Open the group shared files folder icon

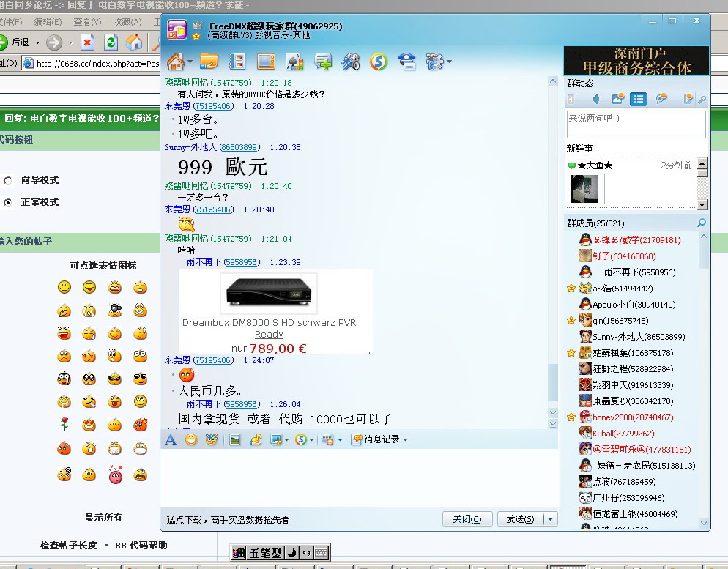pyautogui.click(x=209, y=62)
